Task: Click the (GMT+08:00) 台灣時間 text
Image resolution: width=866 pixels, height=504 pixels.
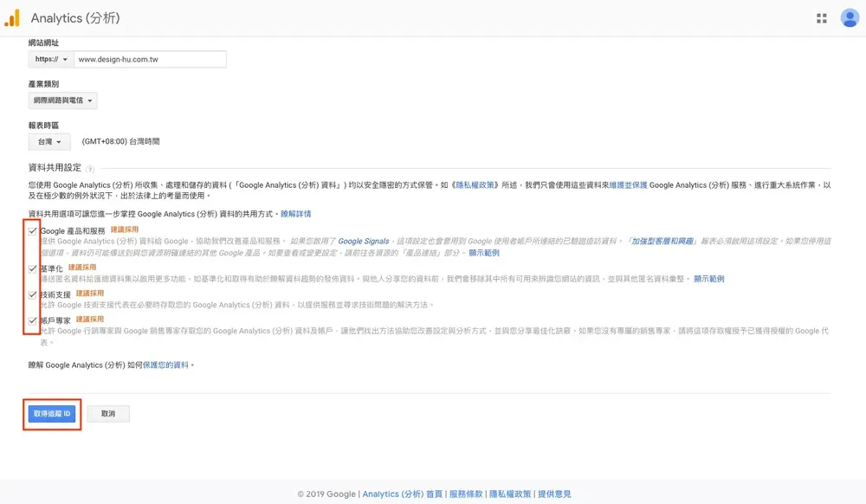Action: [x=120, y=141]
